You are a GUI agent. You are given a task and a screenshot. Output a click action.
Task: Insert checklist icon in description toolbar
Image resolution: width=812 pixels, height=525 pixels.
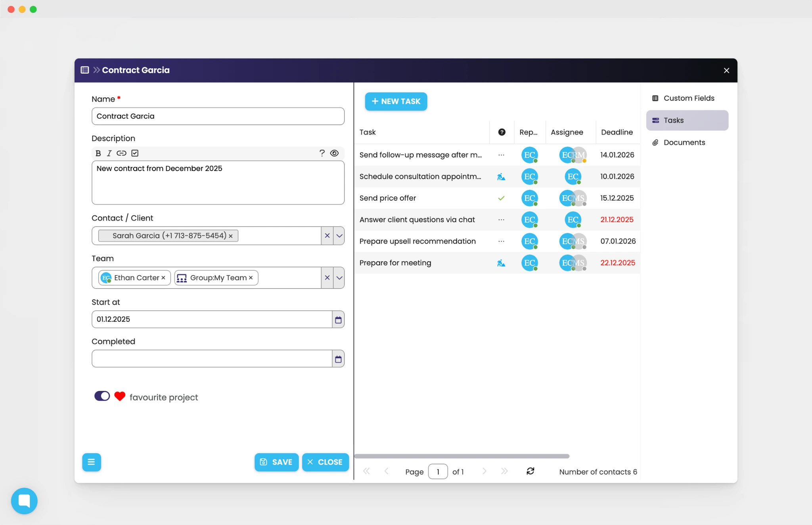[135, 153]
